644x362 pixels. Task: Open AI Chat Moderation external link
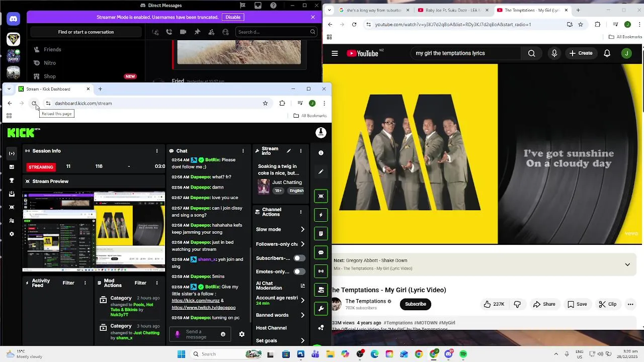pos(303,286)
